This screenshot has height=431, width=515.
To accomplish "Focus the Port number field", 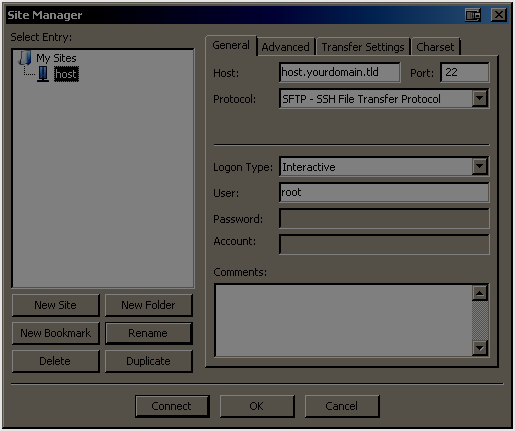I will click(x=465, y=72).
